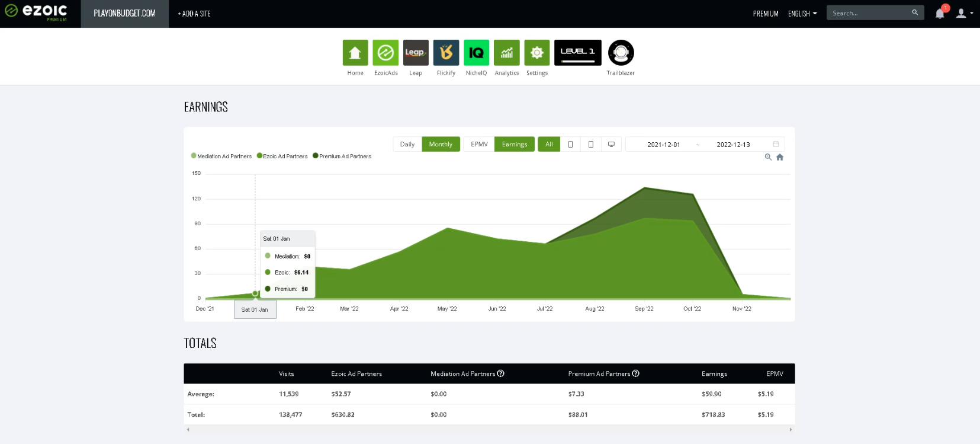Open the Settings gear icon
Image resolution: width=980 pixels, height=444 pixels.
[537, 53]
